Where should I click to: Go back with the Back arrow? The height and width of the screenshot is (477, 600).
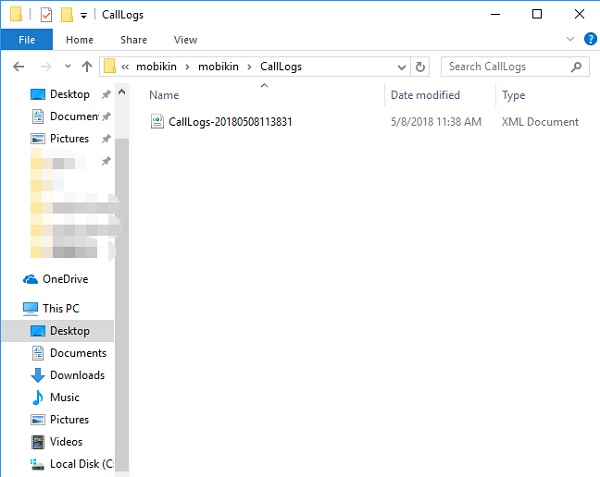pos(17,67)
